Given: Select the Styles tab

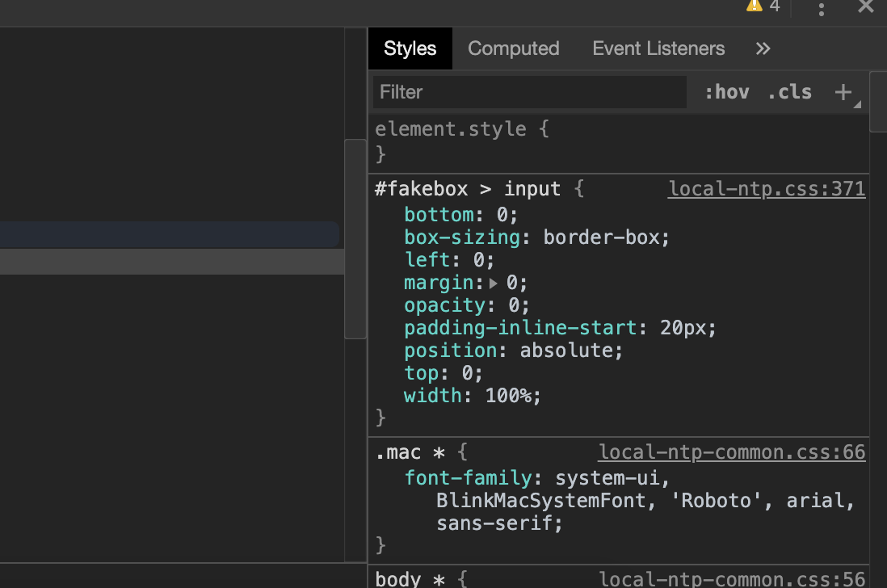Looking at the screenshot, I should pos(410,48).
